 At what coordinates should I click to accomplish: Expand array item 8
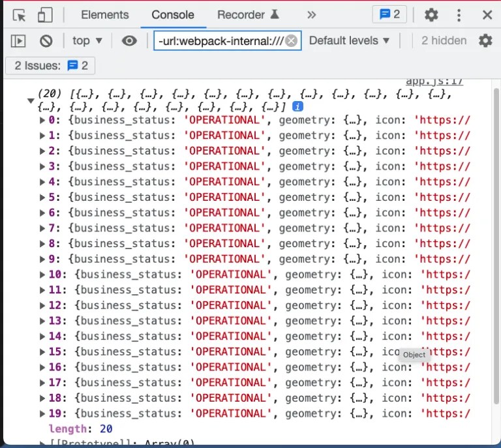point(42,244)
